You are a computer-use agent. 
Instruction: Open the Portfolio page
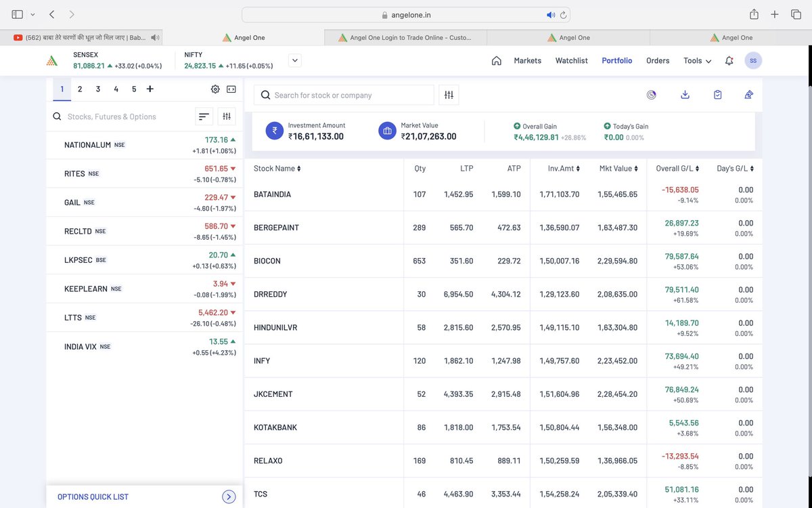pos(617,60)
